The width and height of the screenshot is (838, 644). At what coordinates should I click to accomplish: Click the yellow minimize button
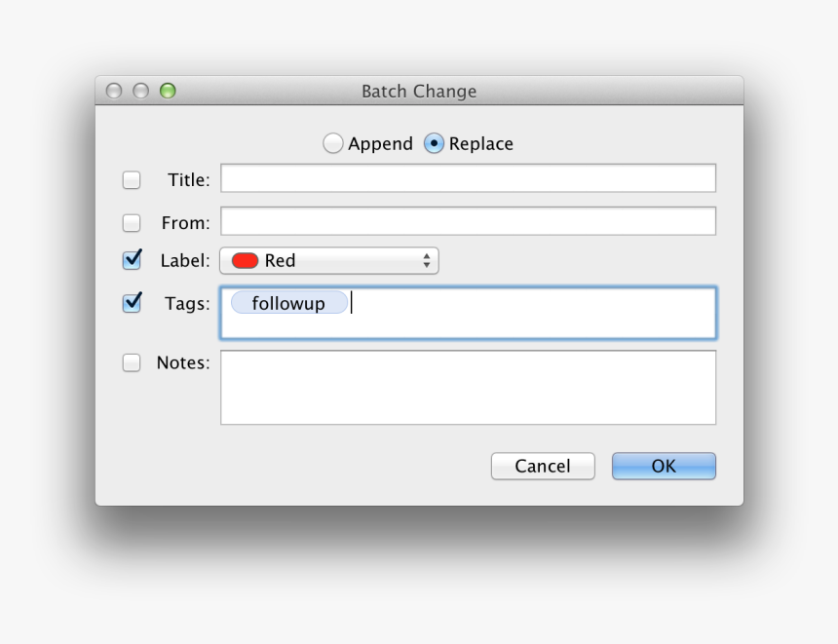pyautogui.click(x=140, y=91)
